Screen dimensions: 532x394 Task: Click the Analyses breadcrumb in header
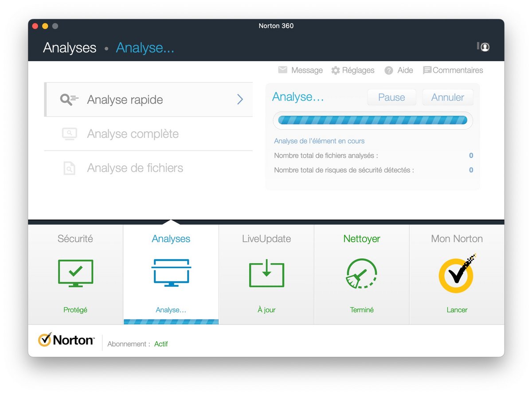[x=70, y=47]
